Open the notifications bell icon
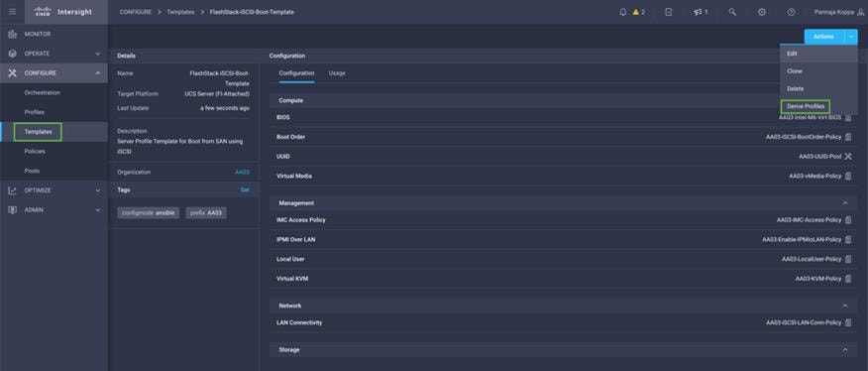The image size is (868, 371). (623, 12)
